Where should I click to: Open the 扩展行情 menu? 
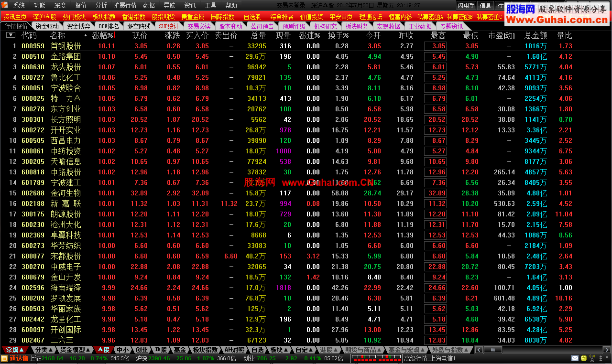click(125, 6)
